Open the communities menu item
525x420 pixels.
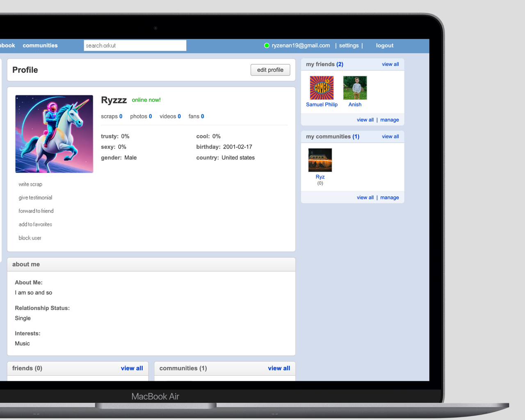point(40,46)
